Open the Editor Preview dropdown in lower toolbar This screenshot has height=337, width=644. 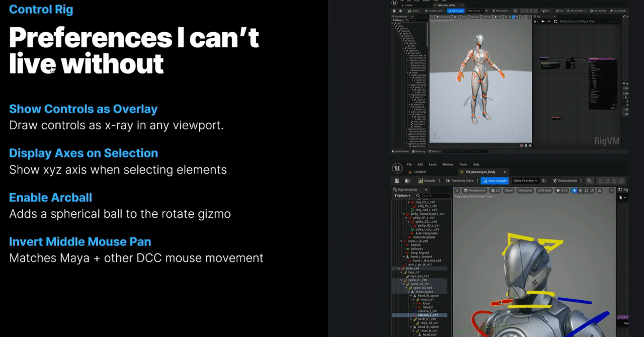click(x=526, y=181)
